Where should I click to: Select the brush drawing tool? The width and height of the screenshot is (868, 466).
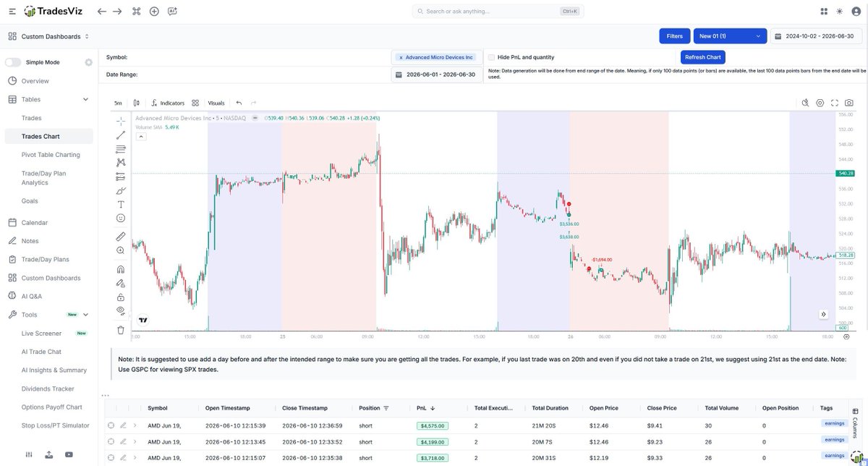121,190
